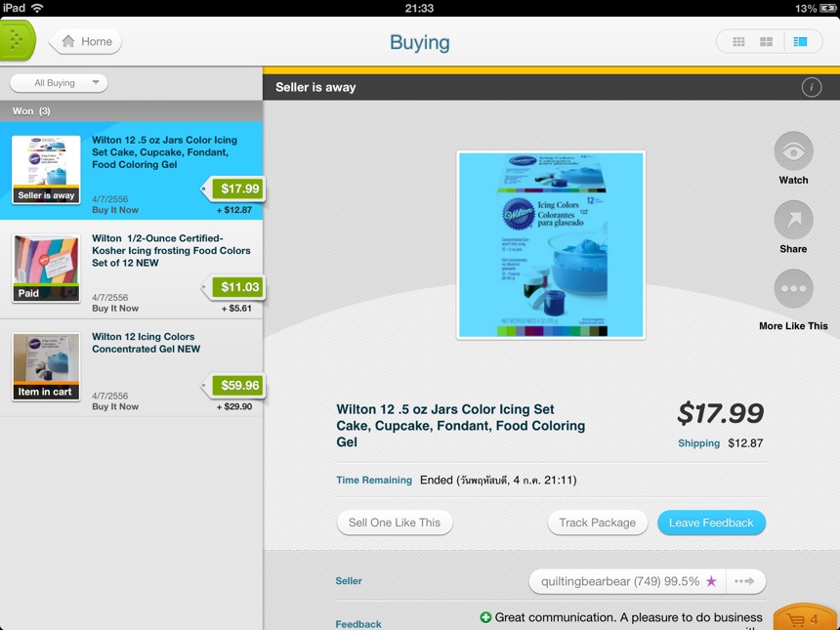Tap the 21:33 clock in status bar

coord(419,8)
